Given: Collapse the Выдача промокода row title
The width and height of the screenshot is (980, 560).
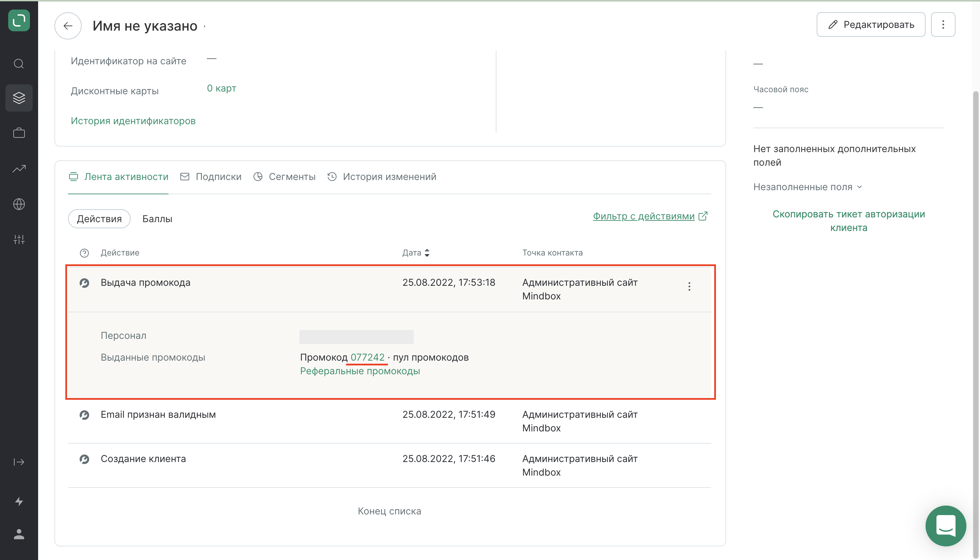Looking at the screenshot, I should click(x=145, y=283).
